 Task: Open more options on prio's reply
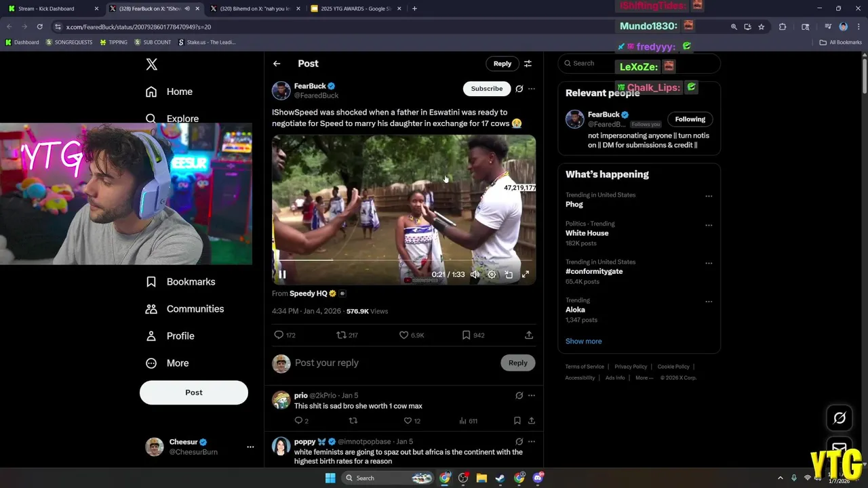point(532,395)
